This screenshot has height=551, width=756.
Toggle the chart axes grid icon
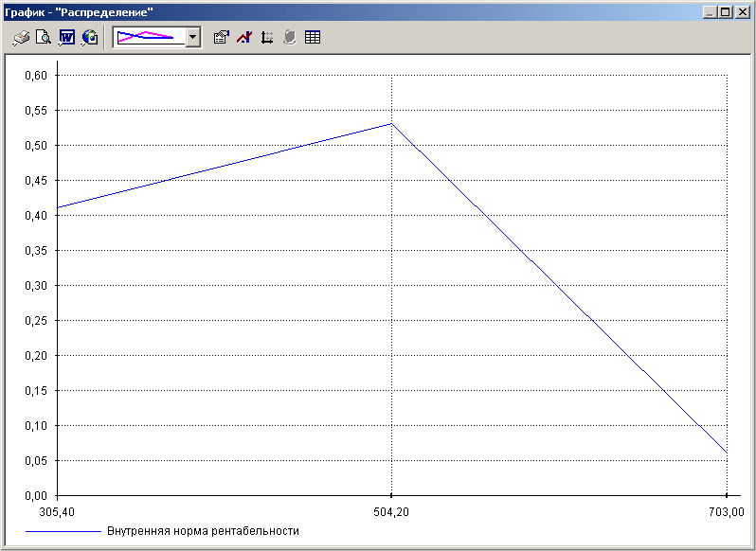(x=266, y=37)
